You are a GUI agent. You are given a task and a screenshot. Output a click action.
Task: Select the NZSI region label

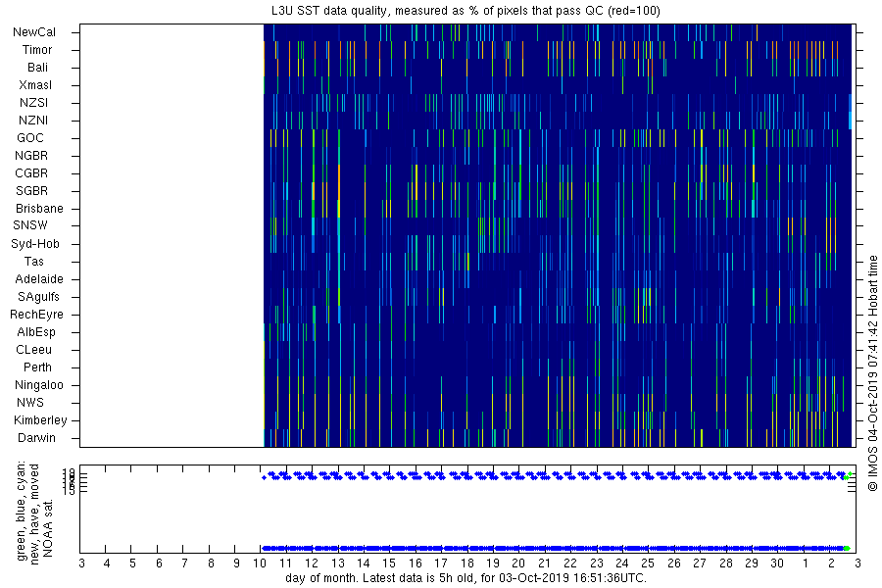pyautogui.click(x=33, y=102)
